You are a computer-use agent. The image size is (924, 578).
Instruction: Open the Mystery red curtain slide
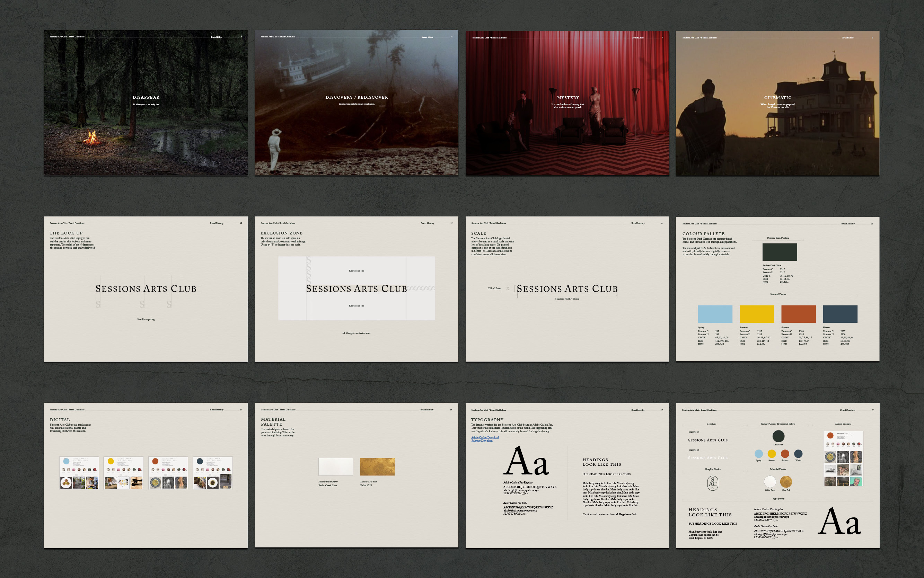pyautogui.click(x=567, y=103)
